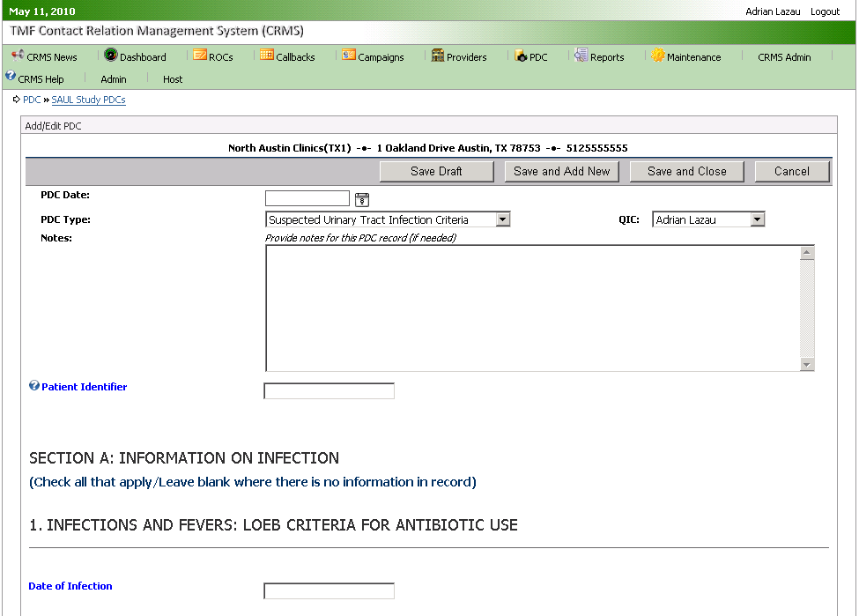
Task: Open the Maintenance menu text
Action: [693, 57]
